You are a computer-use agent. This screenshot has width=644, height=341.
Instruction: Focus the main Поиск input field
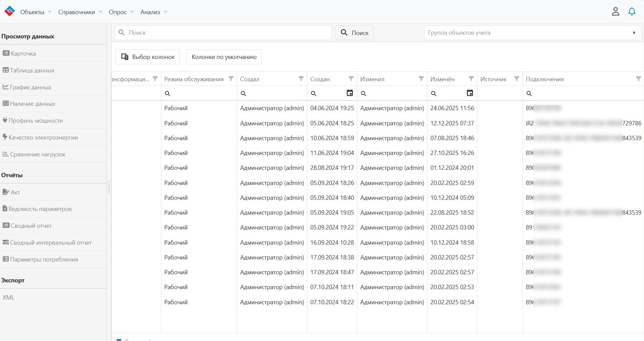tap(226, 33)
